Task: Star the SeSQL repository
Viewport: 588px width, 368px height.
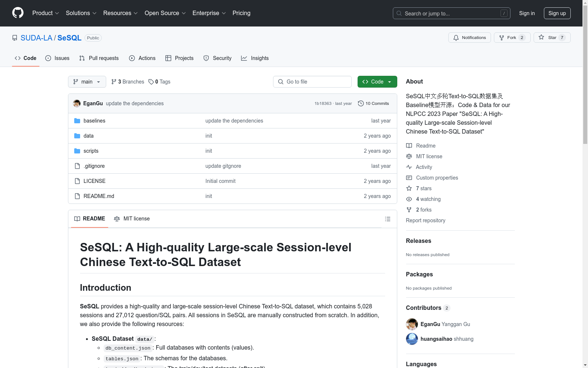Action: coord(552,38)
